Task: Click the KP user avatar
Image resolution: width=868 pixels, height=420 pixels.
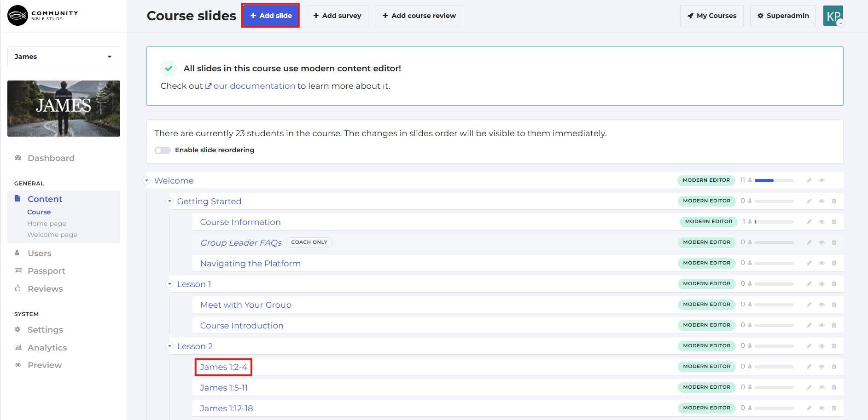Action: click(833, 16)
